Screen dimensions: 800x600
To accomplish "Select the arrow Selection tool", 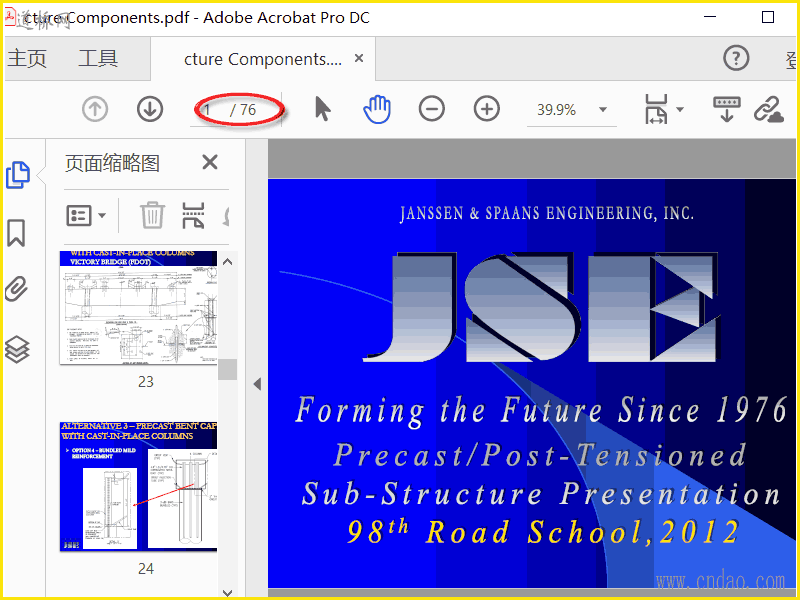I will (x=322, y=109).
